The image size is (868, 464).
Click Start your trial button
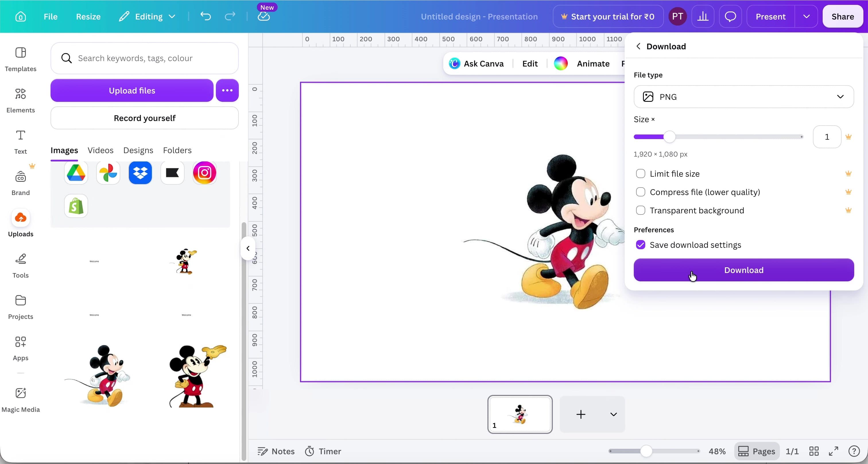click(x=608, y=17)
